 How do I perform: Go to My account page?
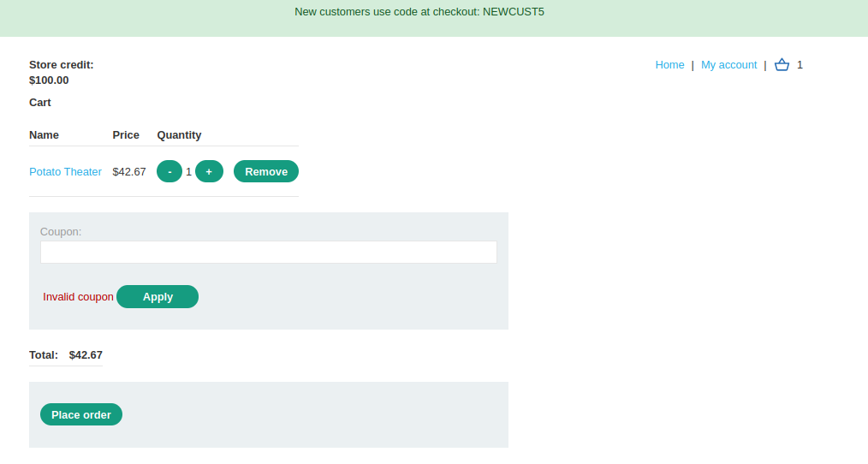pyautogui.click(x=728, y=65)
